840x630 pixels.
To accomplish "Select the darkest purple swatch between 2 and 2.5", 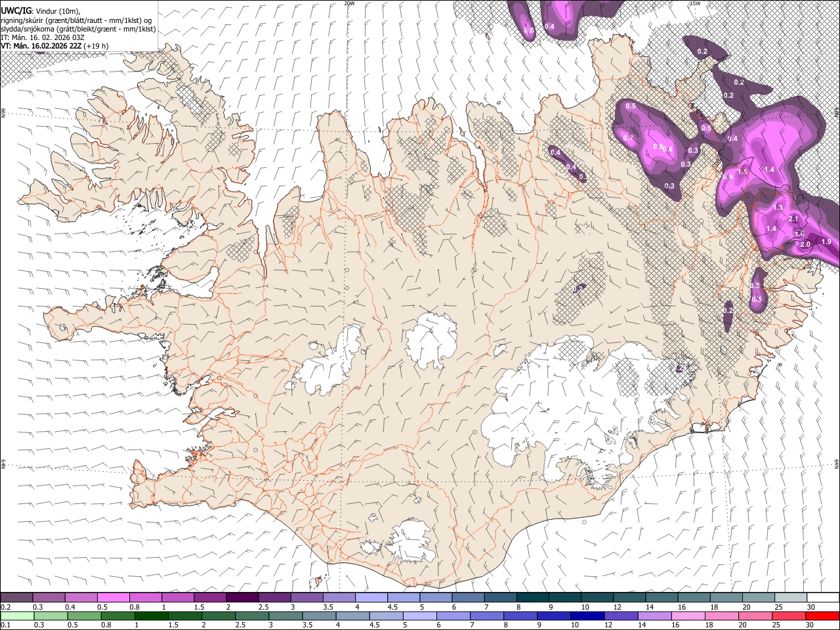I will coord(242,597).
